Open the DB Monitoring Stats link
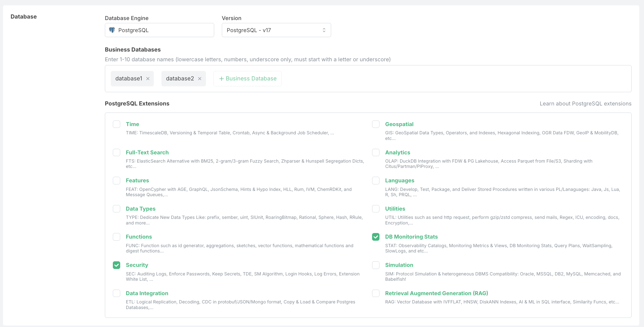Viewport: 644px width, 327px height. [x=411, y=237]
